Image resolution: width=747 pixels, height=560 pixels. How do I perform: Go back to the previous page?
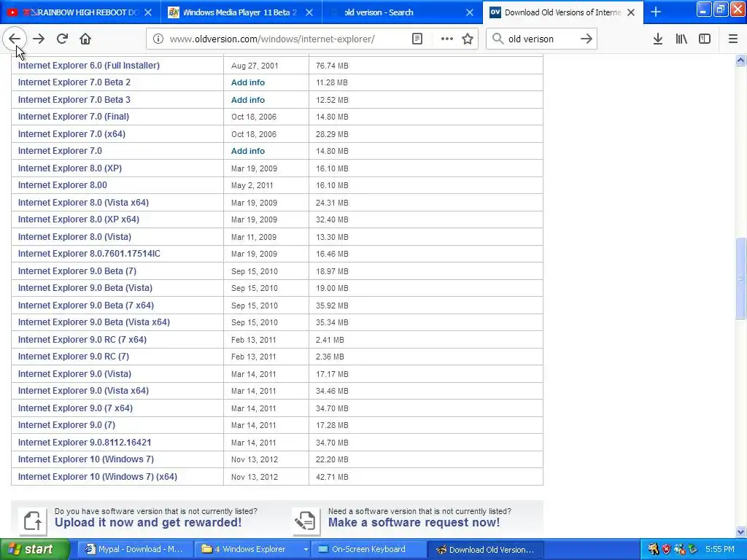pos(15,39)
